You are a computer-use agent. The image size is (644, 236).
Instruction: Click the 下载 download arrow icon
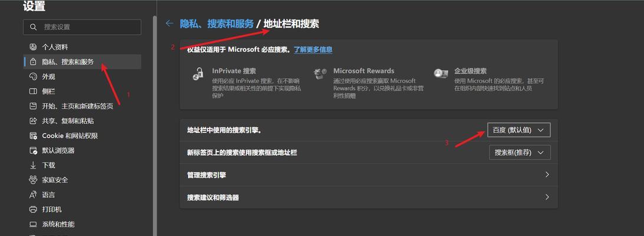click(x=33, y=165)
